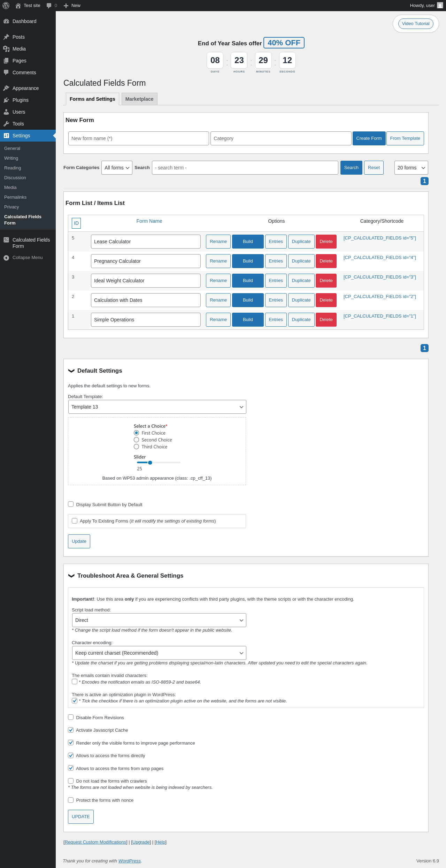Collapse the Default Settings section chevron

tap(71, 371)
